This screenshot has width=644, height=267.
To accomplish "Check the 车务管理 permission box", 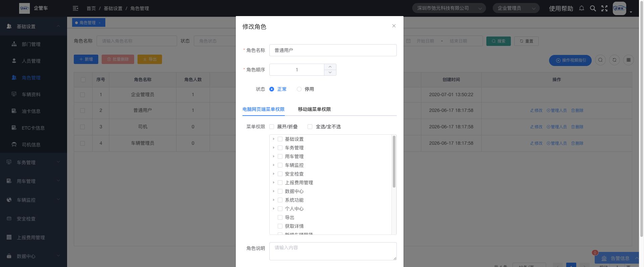I will [280, 148].
